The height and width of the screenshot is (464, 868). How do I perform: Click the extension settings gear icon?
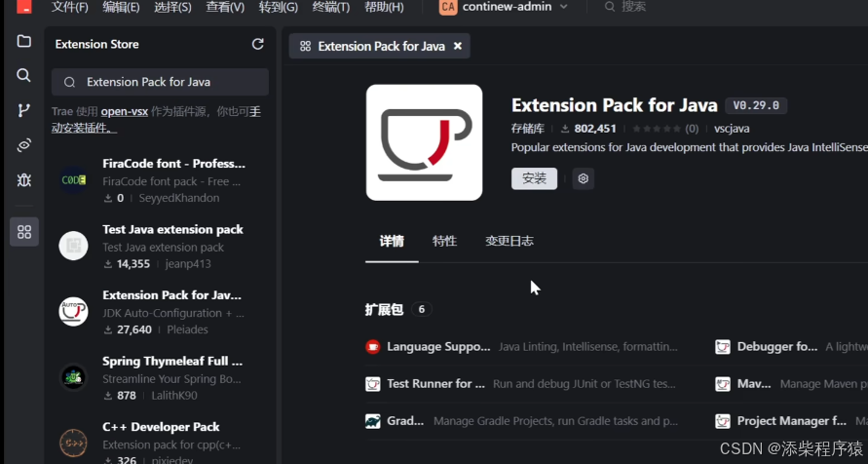pos(583,178)
